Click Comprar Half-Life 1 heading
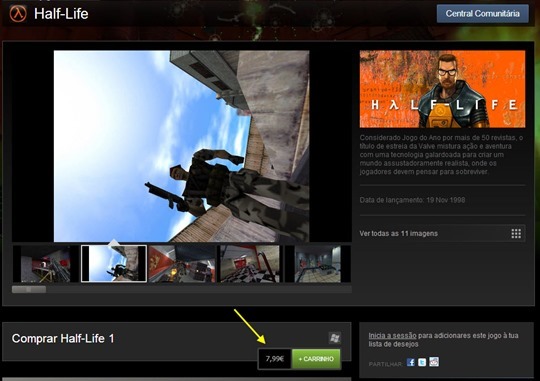540x381 pixels. 63,339
